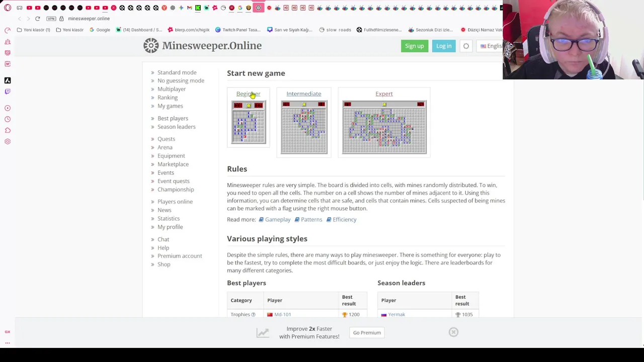Viewport: 644px width, 362px height.
Task: Click the Trophies help question icon
Action: click(x=253, y=315)
